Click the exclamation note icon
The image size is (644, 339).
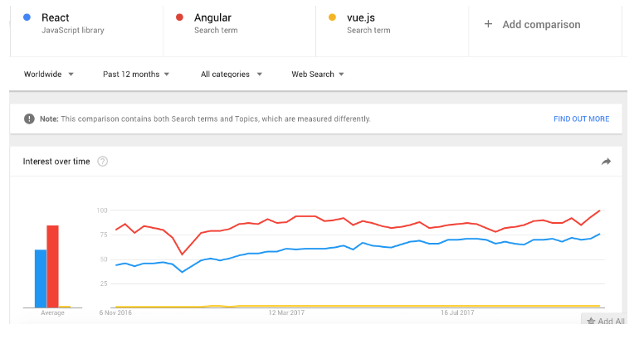(29, 119)
